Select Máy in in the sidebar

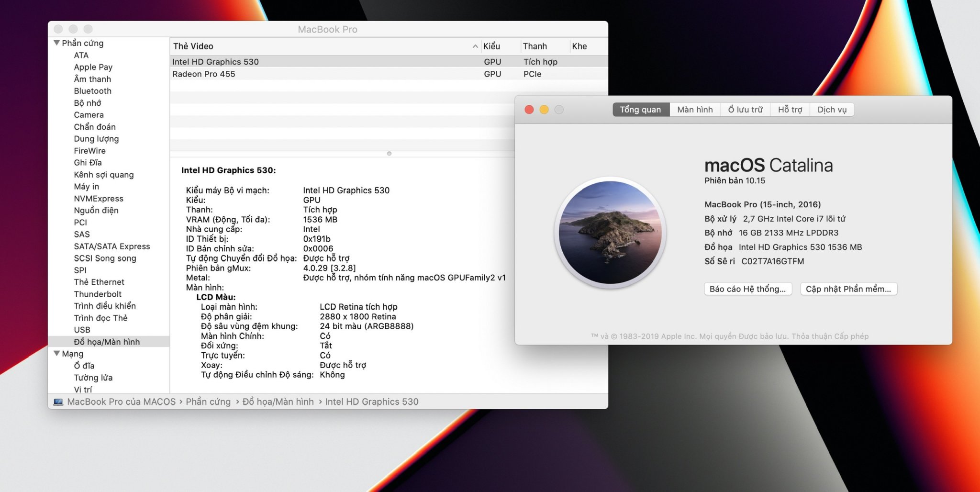tap(87, 187)
